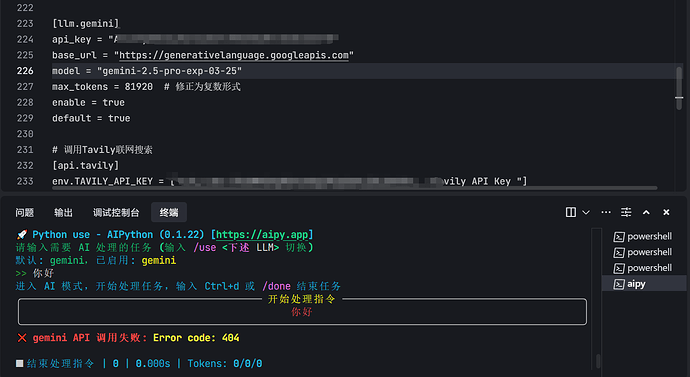Open the 调试控制台 tab
The image size is (690, 377).
coord(116,213)
